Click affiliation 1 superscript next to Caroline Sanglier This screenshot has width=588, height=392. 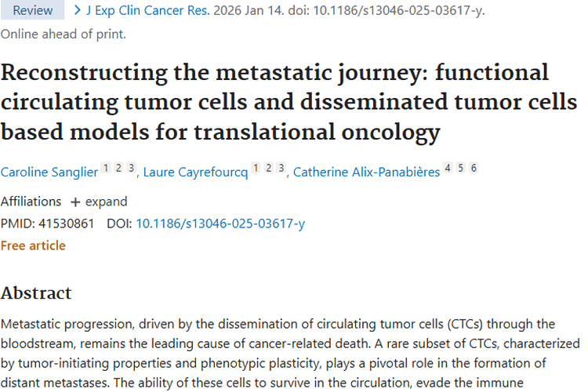tap(107, 169)
